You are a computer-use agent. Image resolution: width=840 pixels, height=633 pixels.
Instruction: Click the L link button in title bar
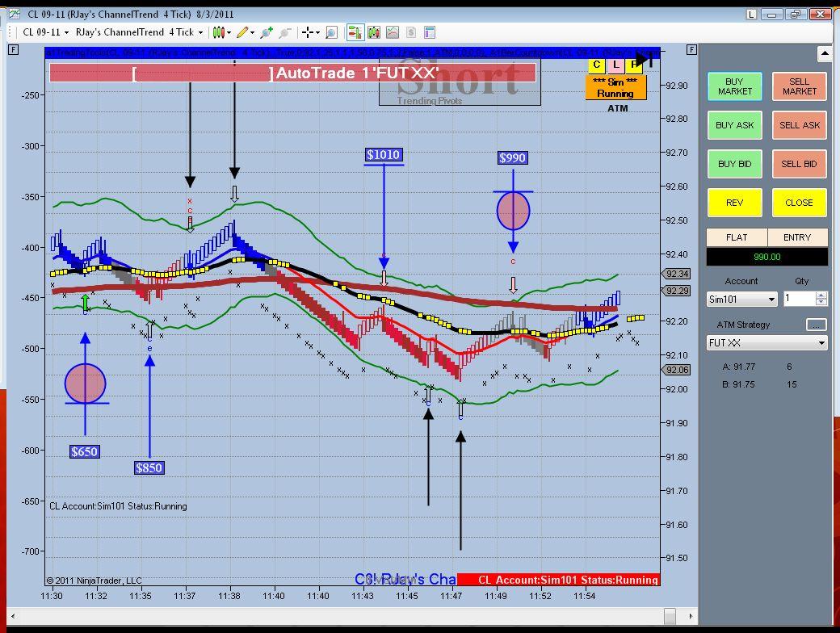pos(751,15)
